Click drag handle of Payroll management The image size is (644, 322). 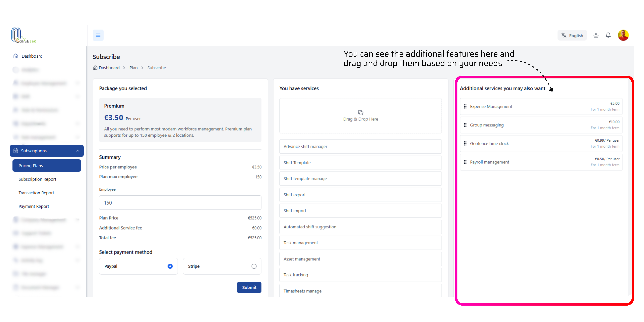point(465,162)
